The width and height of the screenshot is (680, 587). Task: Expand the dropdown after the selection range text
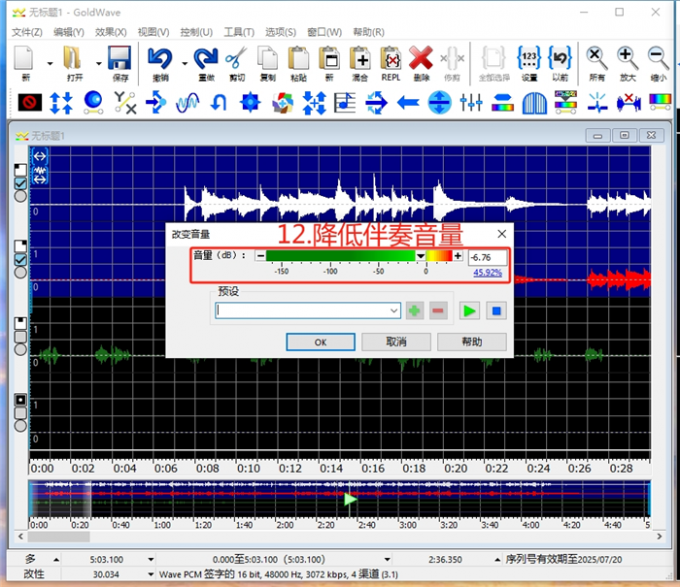[387, 559]
